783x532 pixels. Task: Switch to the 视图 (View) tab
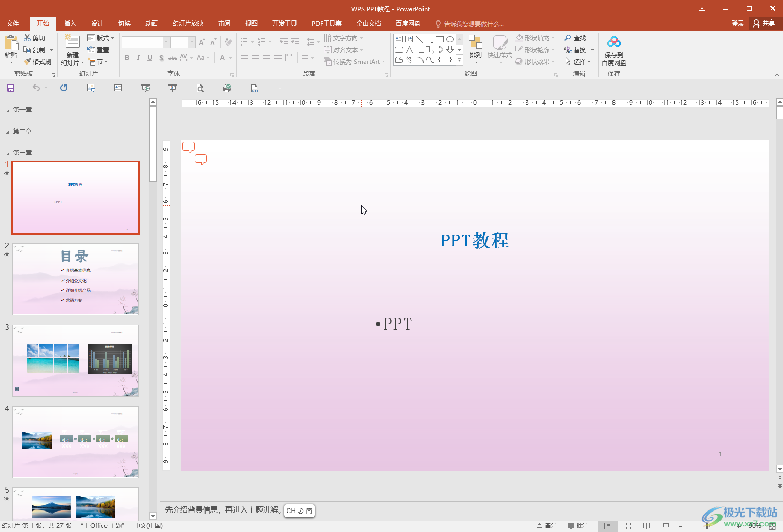pyautogui.click(x=251, y=24)
